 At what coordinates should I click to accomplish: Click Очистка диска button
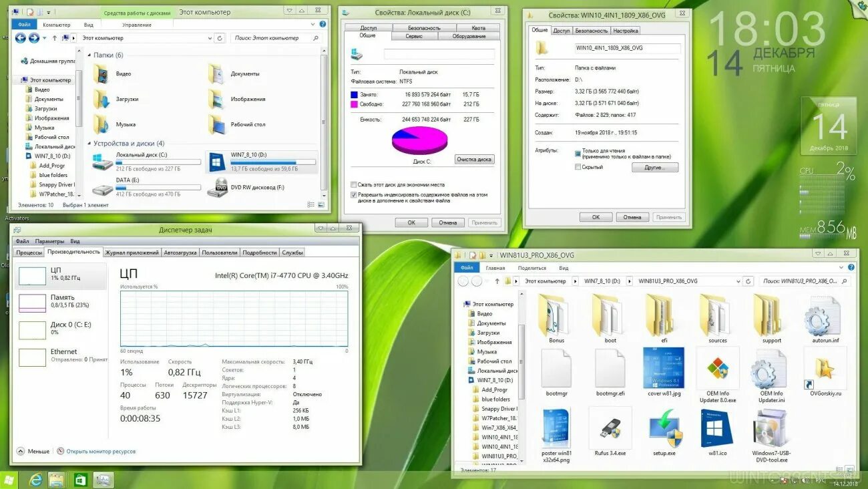pyautogui.click(x=474, y=159)
